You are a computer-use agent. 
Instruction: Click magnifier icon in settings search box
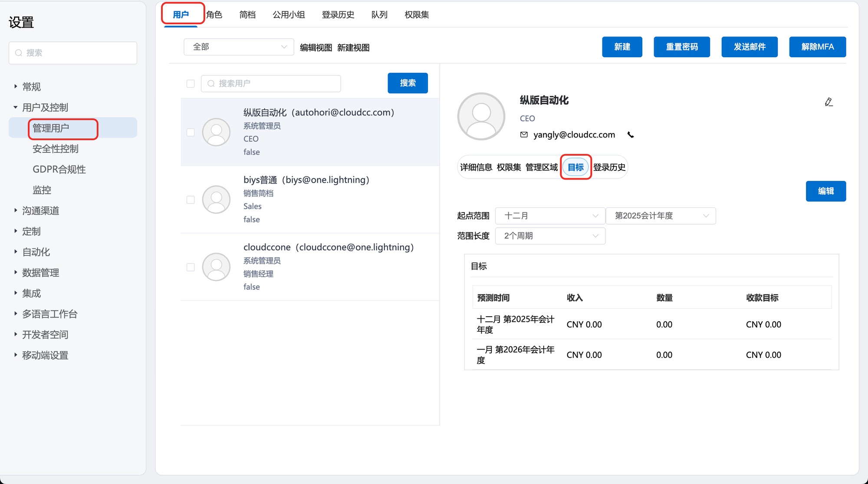[x=19, y=53]
